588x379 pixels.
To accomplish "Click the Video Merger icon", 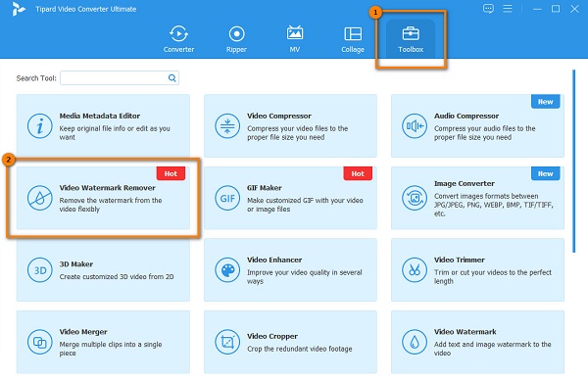I will tap(40, 342).
